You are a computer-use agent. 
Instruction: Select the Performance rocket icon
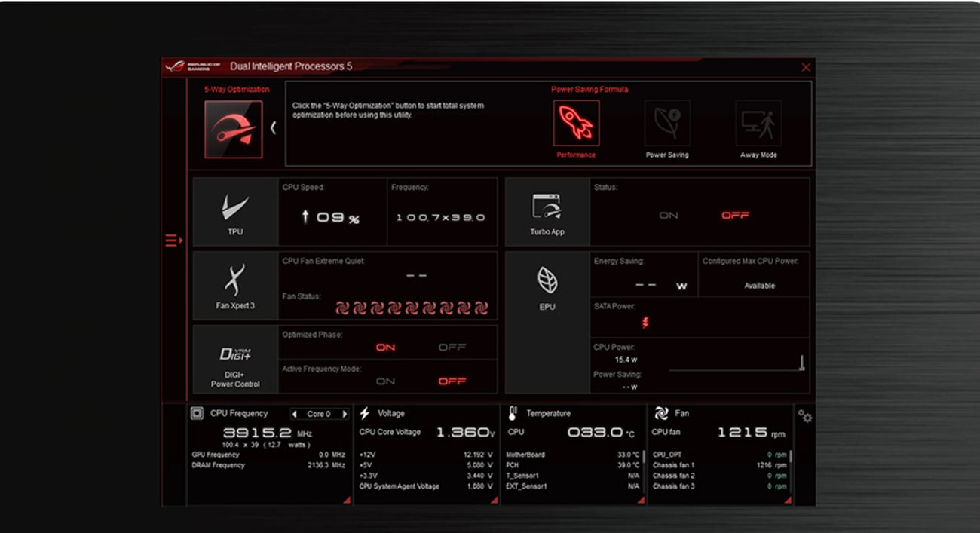(576, 123)
